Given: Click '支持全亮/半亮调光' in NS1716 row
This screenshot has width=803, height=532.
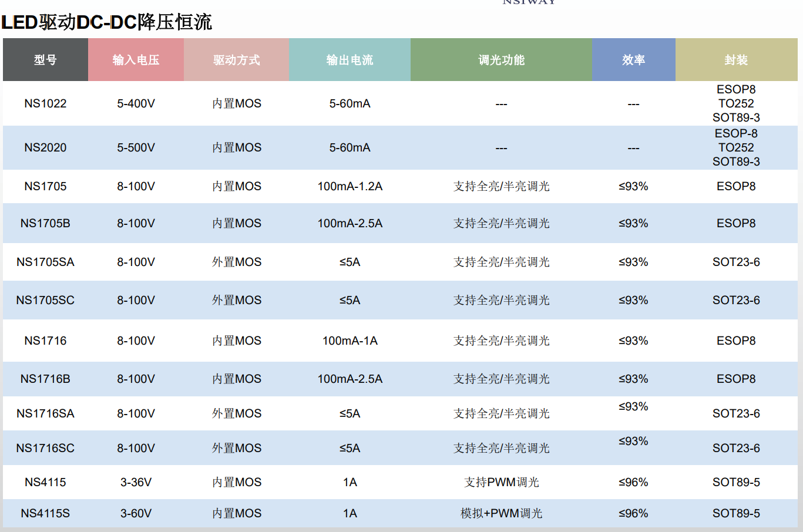Looking at the screenshot, I should click(501, 341).
